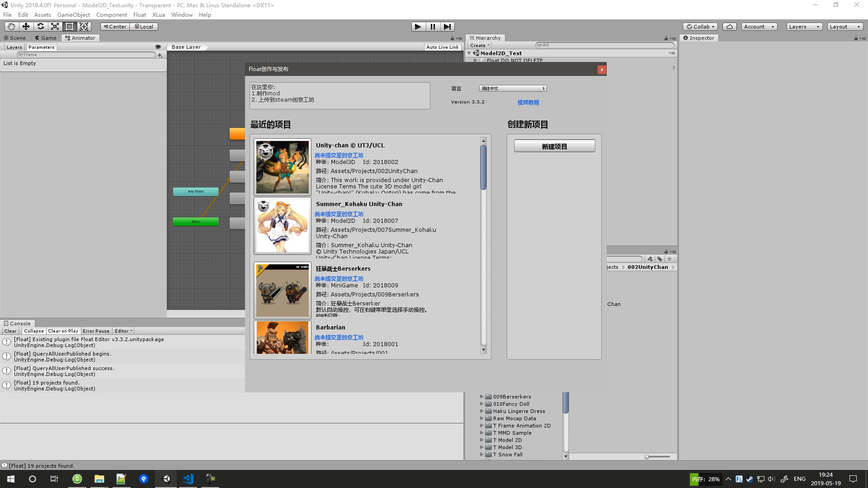Toggle Local coordinate handle mode
This screenshot has width=868, height=488.
144,27
